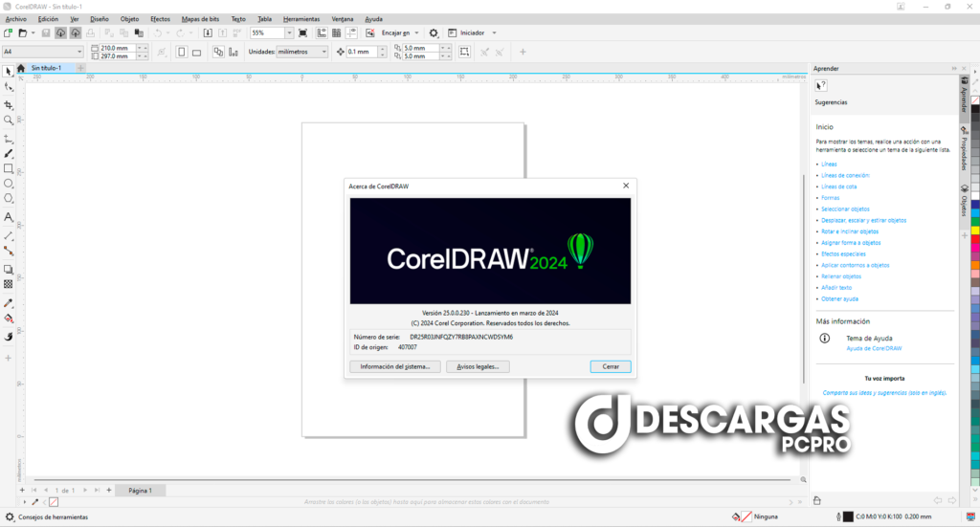
Task: Pick the yellow swatch in color palette
Action: [975, 231]
